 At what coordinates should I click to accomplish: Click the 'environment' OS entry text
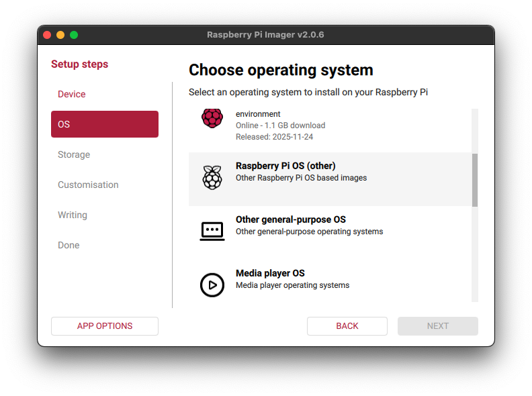pos(258,114)
